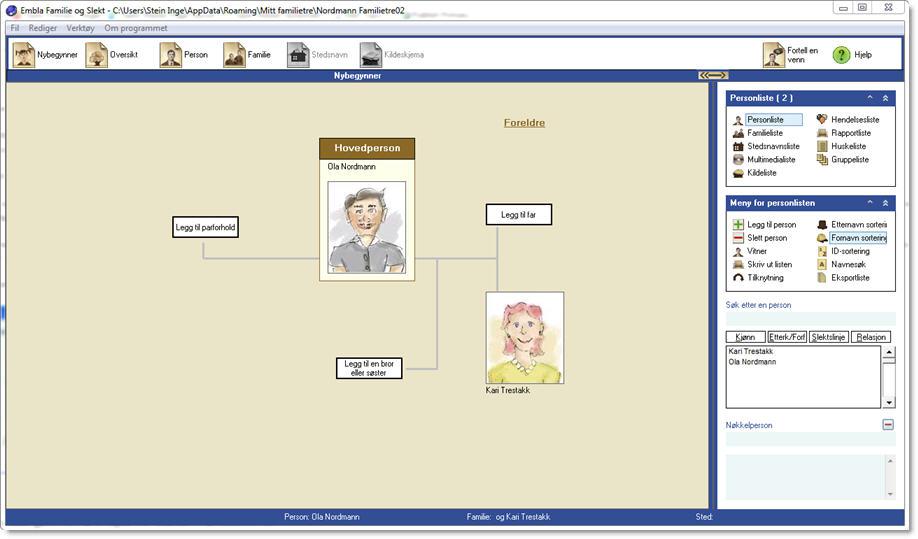The width and height of the screenshot is (918, 539).
Task: Click the Hjelp question mark icon
Action: click(841, 55)
